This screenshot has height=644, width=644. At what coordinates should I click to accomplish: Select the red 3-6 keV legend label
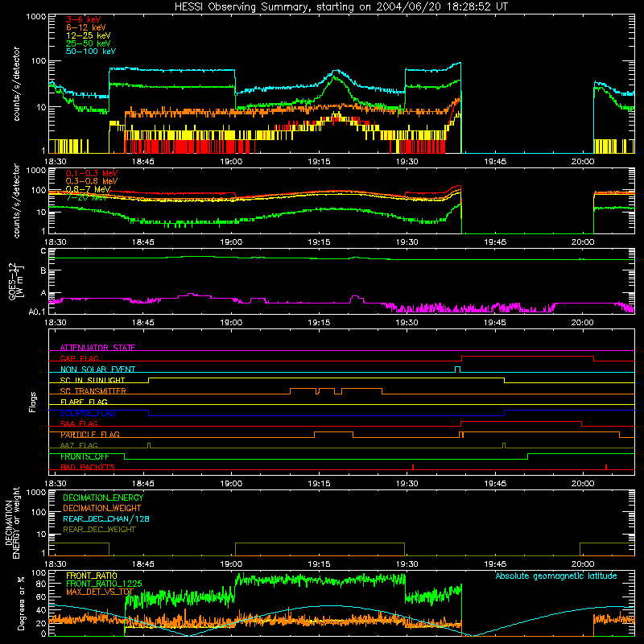[84, 19]
